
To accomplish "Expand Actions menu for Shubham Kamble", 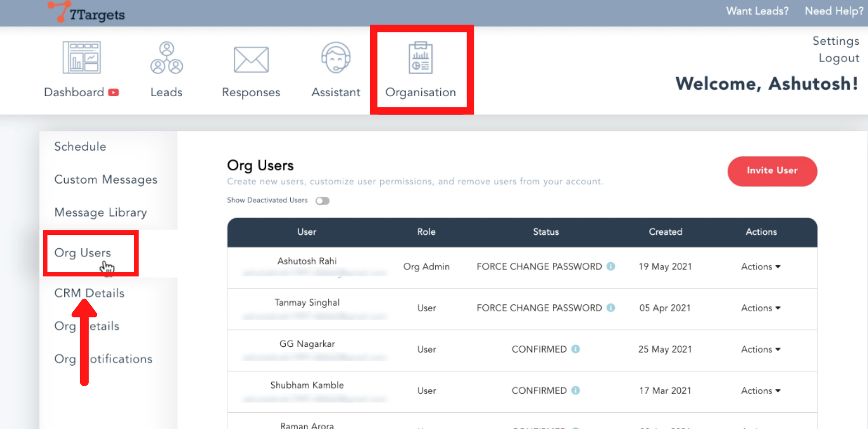I will [761, 391].
